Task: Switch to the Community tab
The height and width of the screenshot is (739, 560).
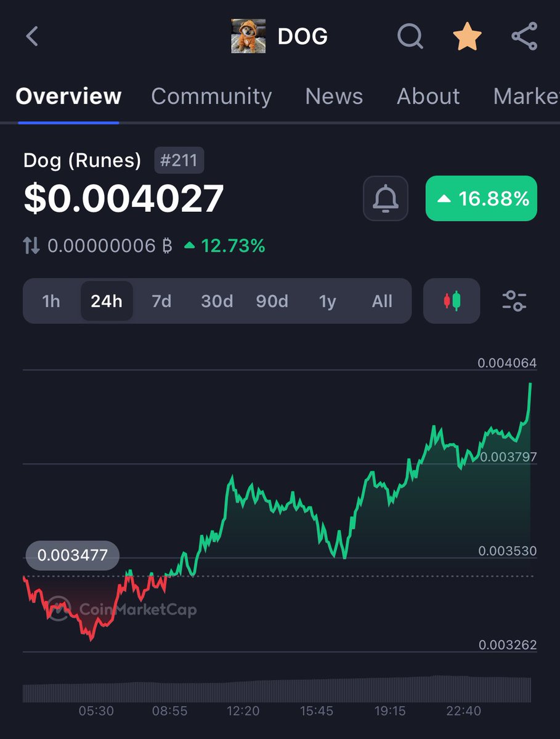Action: (x=211, y=96)
